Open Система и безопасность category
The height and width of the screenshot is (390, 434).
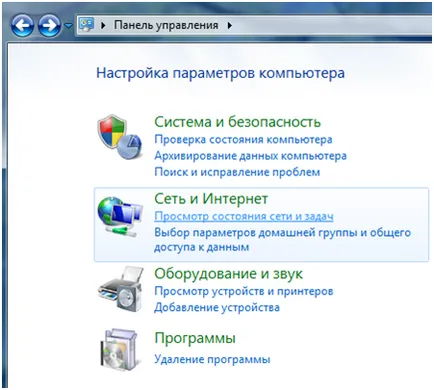coord(237,122)
